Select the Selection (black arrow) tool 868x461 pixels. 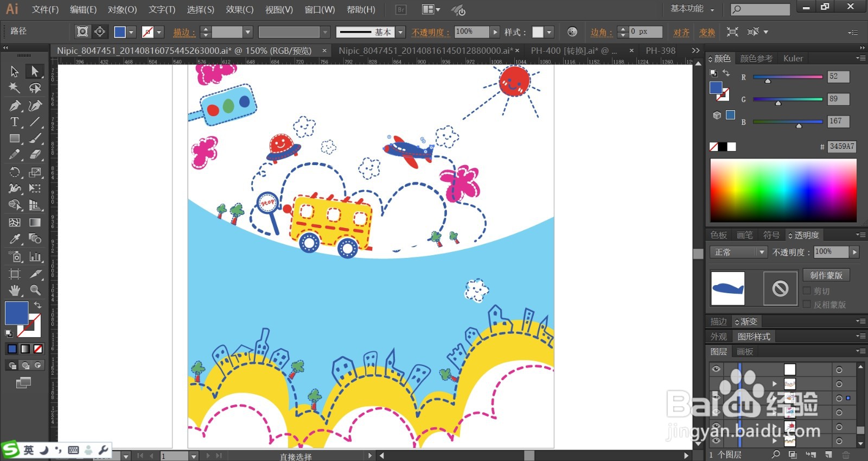click(x=15, y=71)
